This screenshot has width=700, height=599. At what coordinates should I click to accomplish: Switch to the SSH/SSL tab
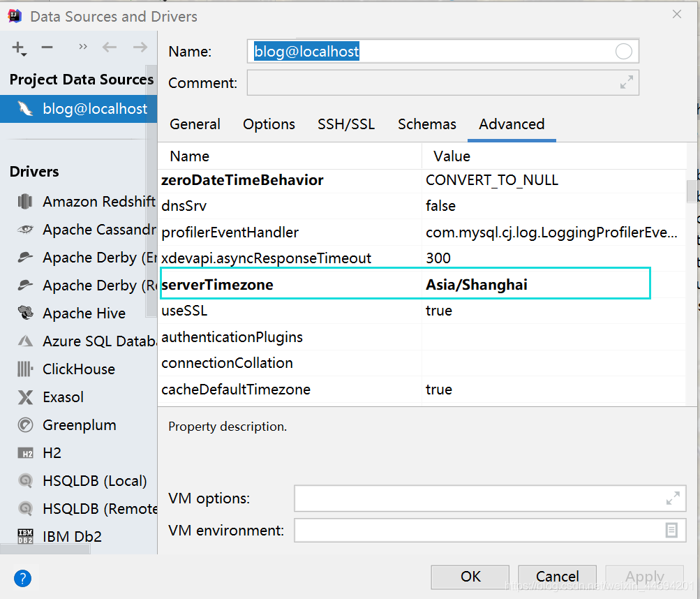coord(346,124)
